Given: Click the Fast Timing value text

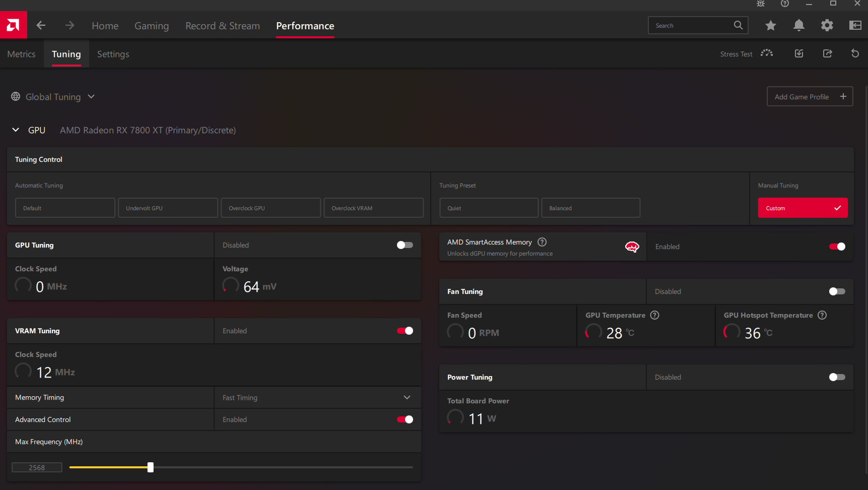Looking at the screenshot, I should pos(240,398).
